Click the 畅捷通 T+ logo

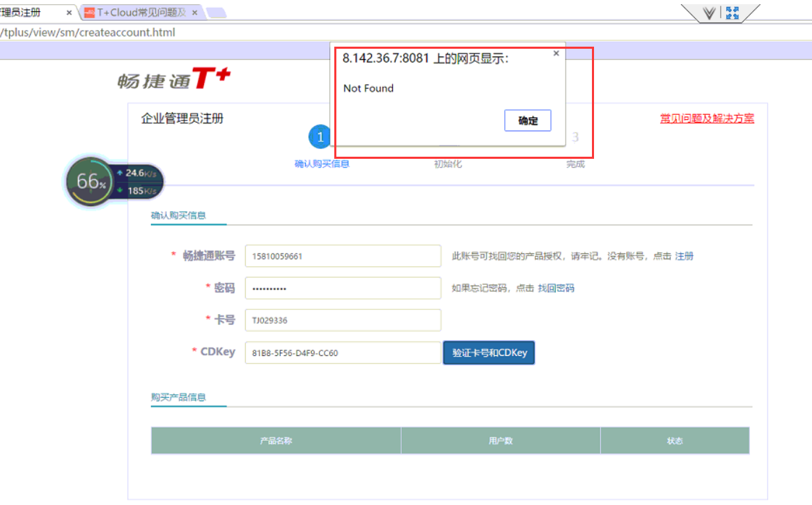click(x=174, y=79)
